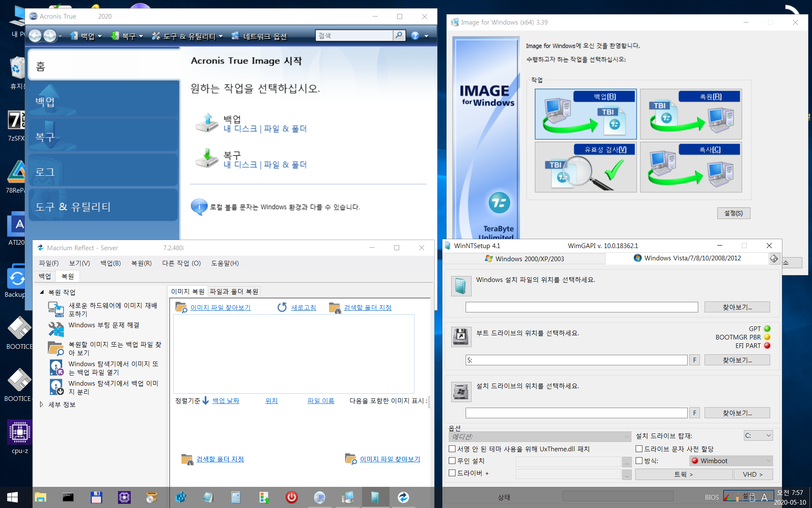The height and width of the screenshot is (508, 812).
Task: Enable 무인 설치 checkbox
Action: click(x=452, y=461)
